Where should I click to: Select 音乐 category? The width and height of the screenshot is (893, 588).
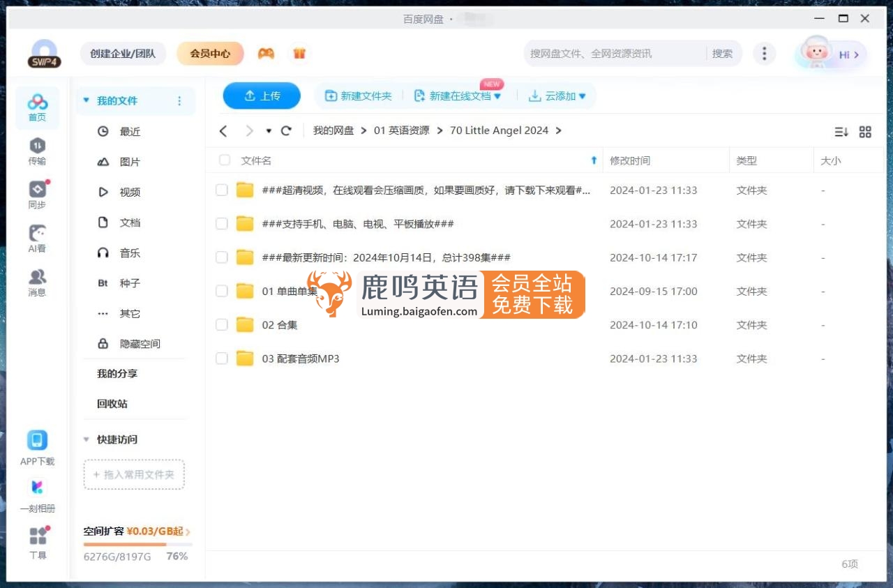pos(130,252)
